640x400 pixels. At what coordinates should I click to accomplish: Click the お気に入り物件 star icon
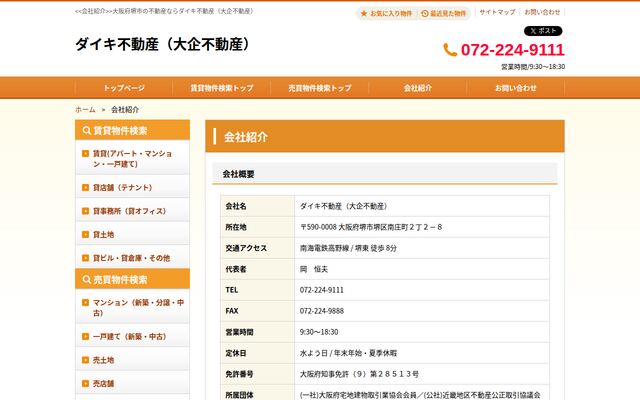point(364,13)
